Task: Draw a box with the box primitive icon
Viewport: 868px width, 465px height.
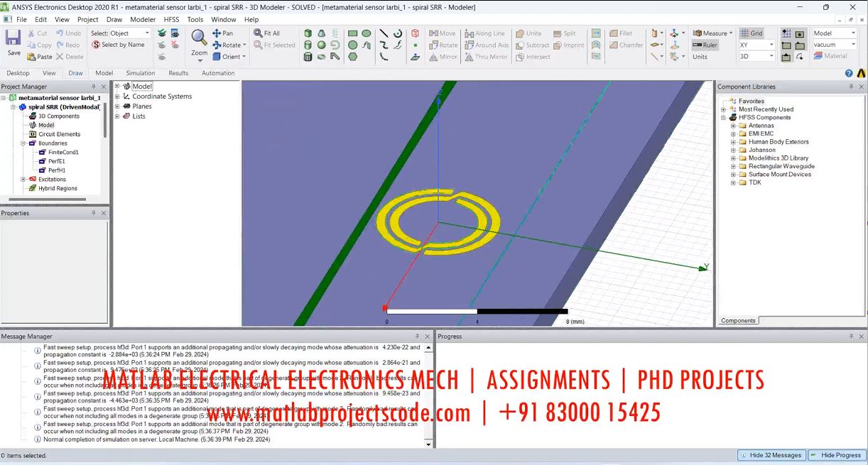Action: pyautogui.click(x=308, y=33)
